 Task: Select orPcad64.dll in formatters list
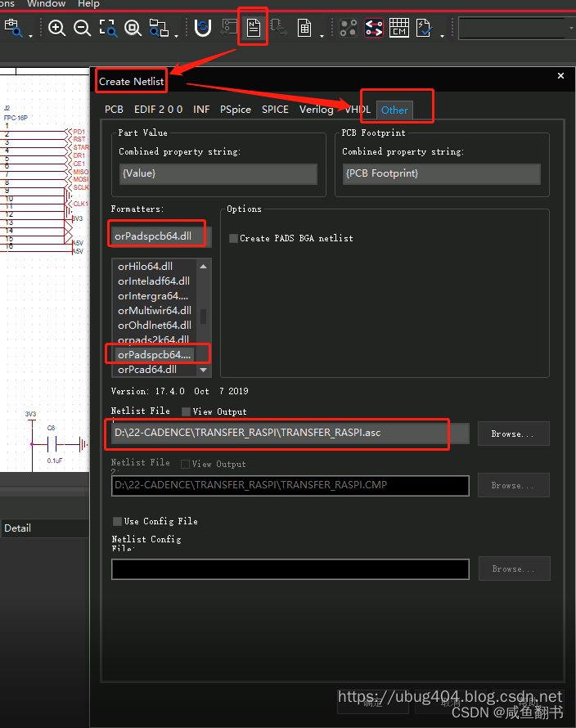(147, 370)
